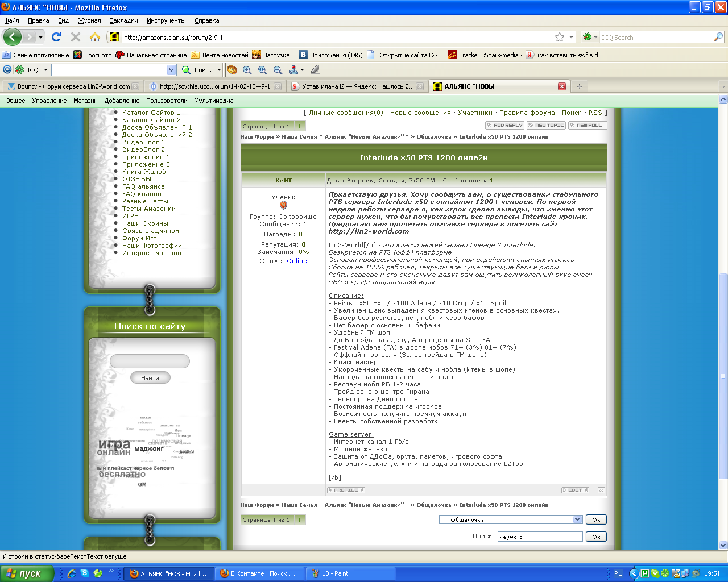This screenshot has width=728, height=582.
Task: Click the Найти site search button
Action: (x=150, y=378)
